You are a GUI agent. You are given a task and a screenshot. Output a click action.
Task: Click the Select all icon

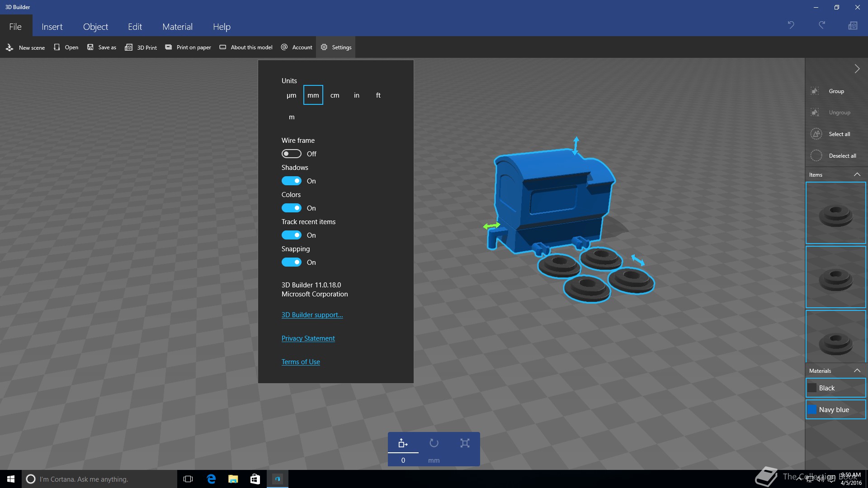816,134
